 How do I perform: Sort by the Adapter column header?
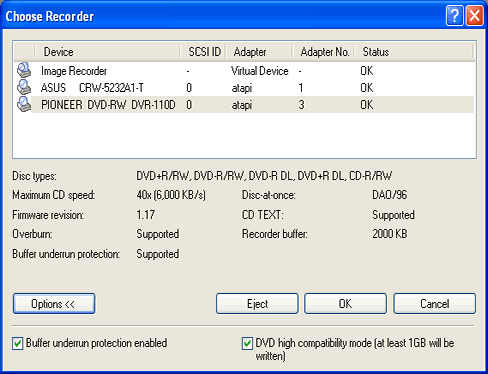tap(260, 52)
